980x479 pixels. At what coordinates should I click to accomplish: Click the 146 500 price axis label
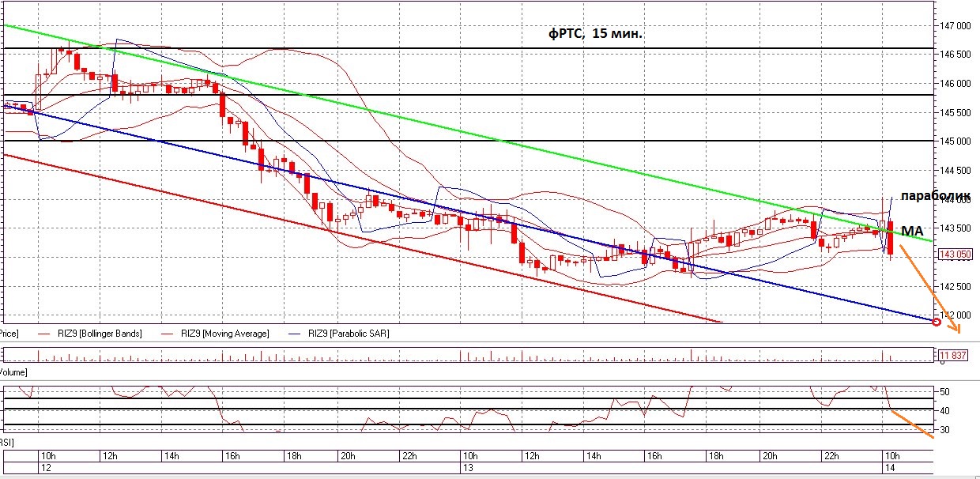[956, 55]
